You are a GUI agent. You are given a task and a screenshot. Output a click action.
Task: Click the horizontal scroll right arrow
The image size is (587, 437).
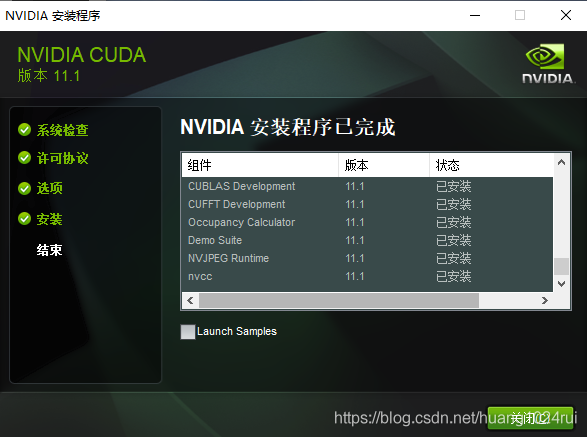pos(545,300)
